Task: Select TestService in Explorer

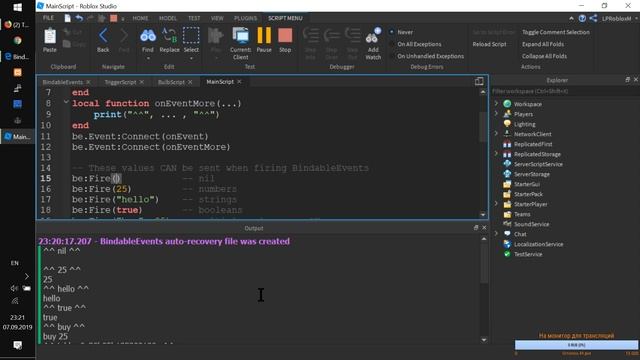Action: tap(528, 254)
